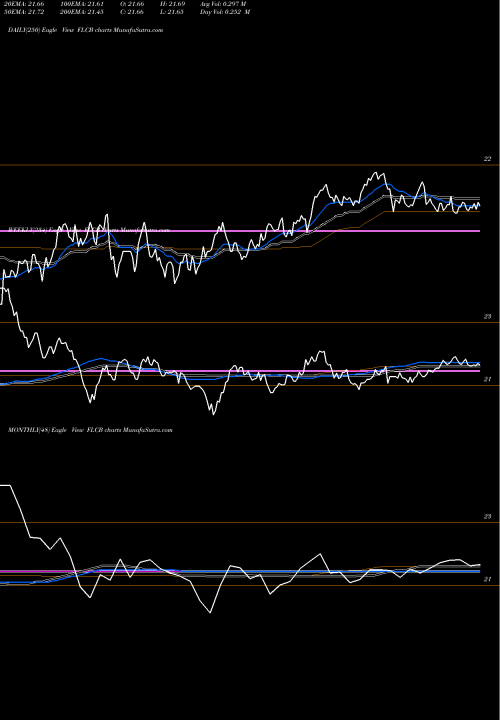Image resolution: width=500 pixels, height=720 pixels.
Task: Click the 23 axis label on weekly chart
Action: coord(488,316)
